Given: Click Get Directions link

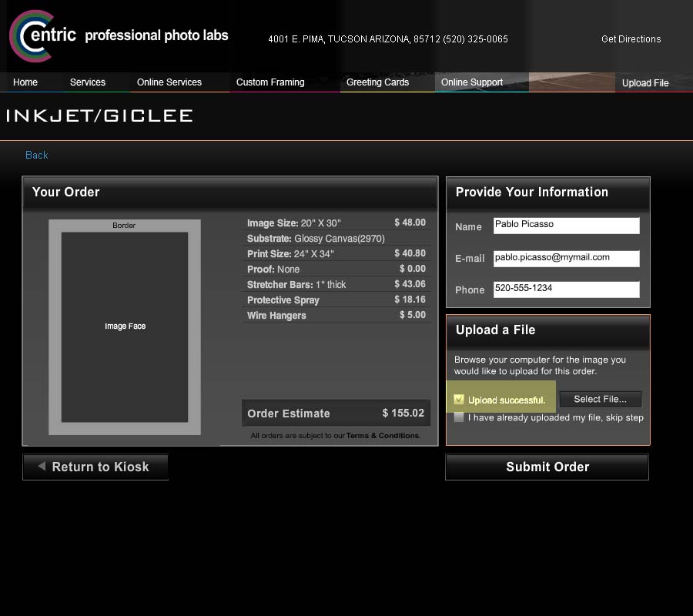Looking at the screenshot, I should point(631,39).
